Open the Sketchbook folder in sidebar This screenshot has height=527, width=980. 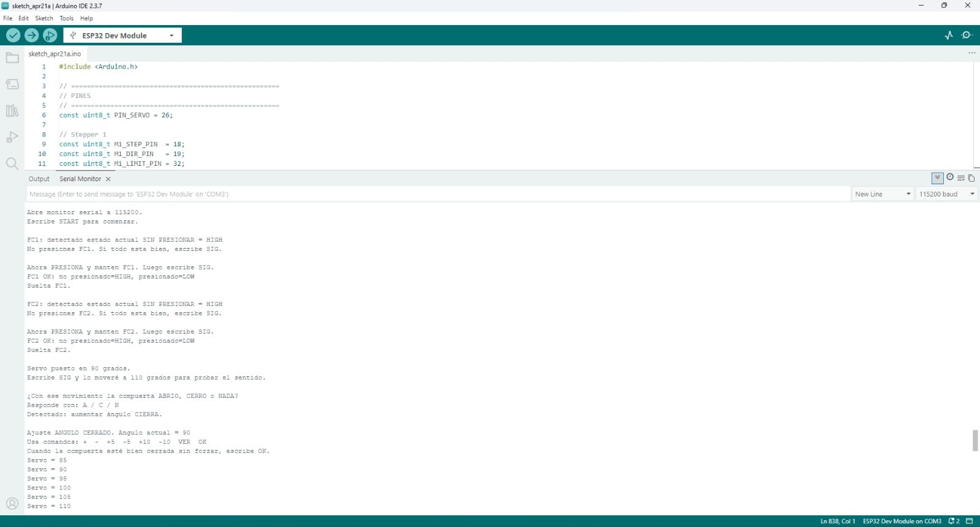[12, 58]
